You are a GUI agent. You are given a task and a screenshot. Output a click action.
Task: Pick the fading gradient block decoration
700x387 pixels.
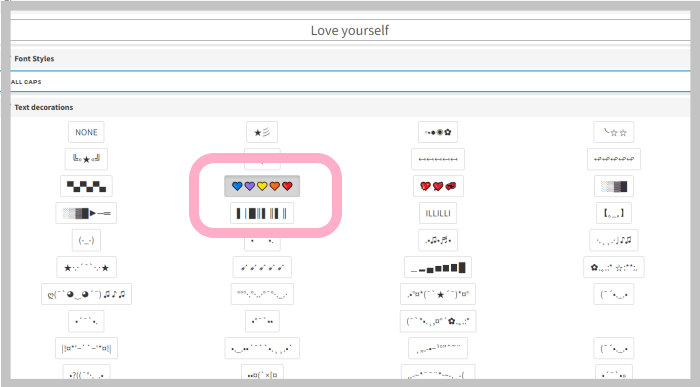[614, 186]
